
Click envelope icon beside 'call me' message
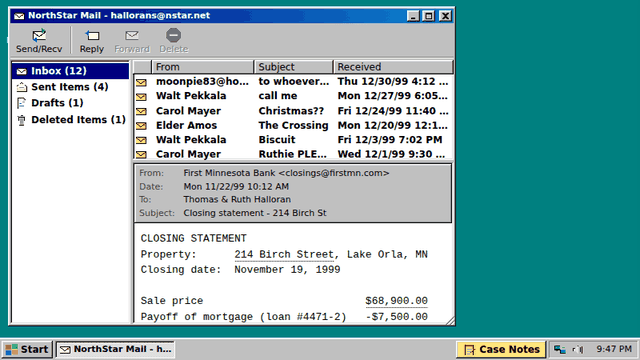tap(141, 97)
